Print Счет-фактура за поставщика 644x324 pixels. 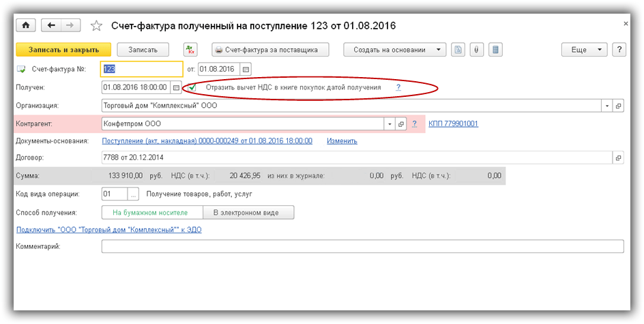coord(271,50)
